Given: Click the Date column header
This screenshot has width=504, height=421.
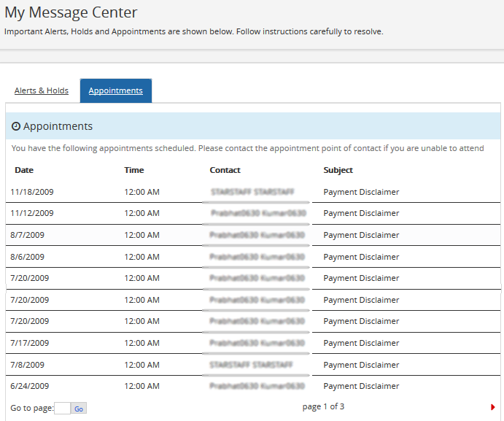Looking at the screenshot, I should coord(24,170).
